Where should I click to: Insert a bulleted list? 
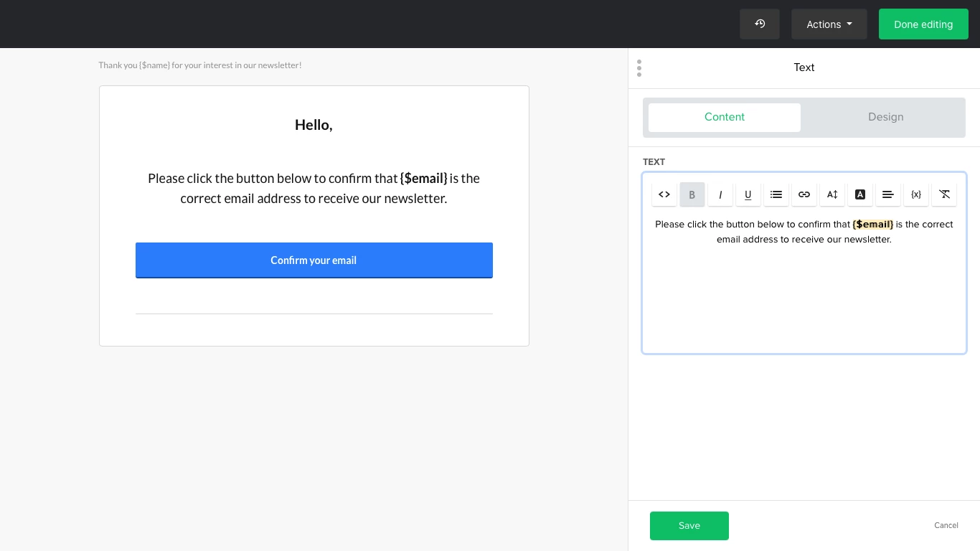(776, 194)
